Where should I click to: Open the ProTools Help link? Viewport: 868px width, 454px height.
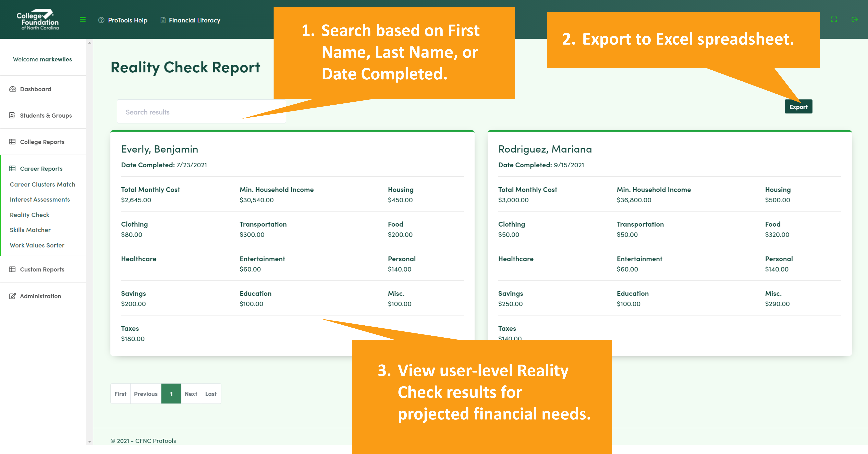(128, 20)
